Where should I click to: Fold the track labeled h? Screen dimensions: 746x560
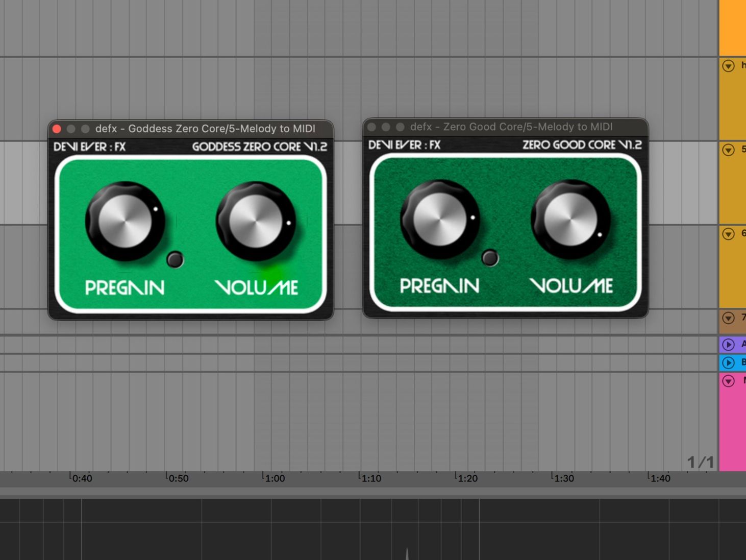tap(729, 66)
